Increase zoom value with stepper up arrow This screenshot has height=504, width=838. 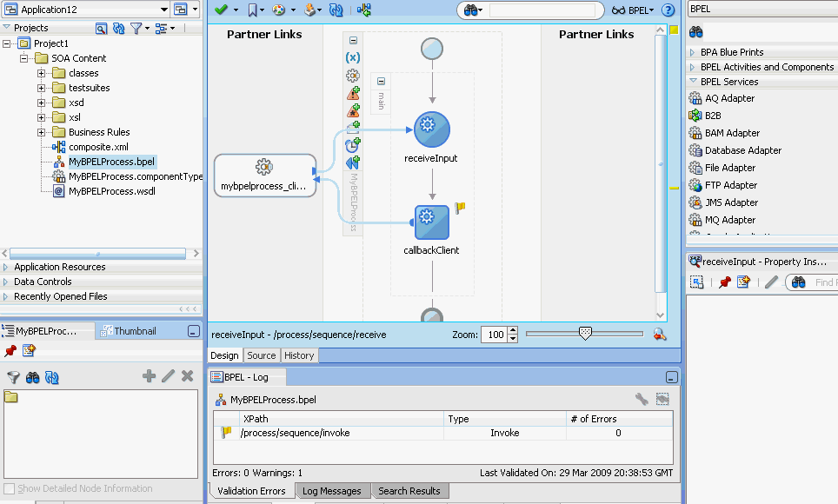513,331
